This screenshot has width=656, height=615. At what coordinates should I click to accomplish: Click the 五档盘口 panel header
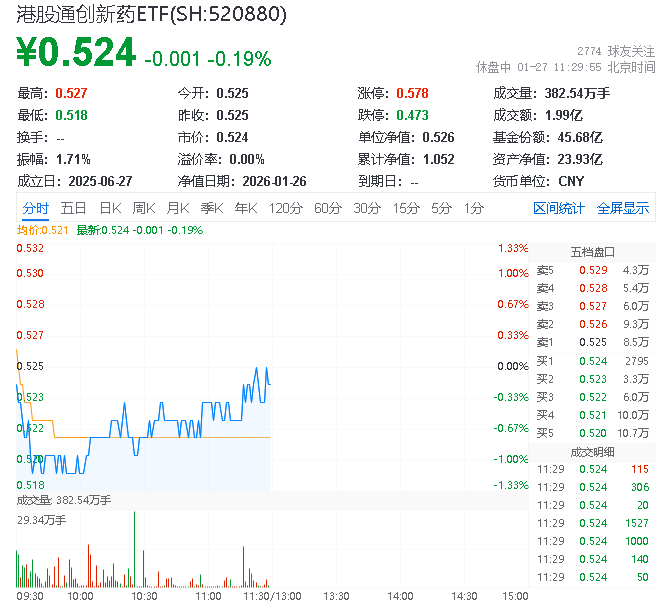(592, 251)
